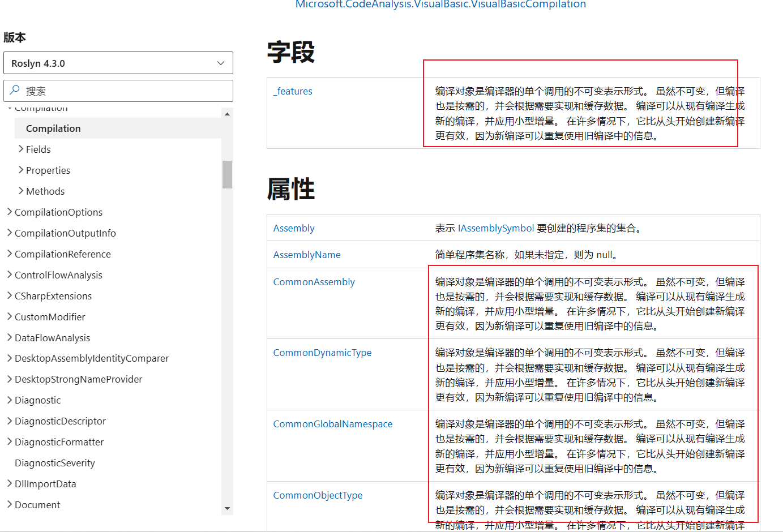
Task: Select DiagnosticSeverity in the sidebar
Action: 54,462
